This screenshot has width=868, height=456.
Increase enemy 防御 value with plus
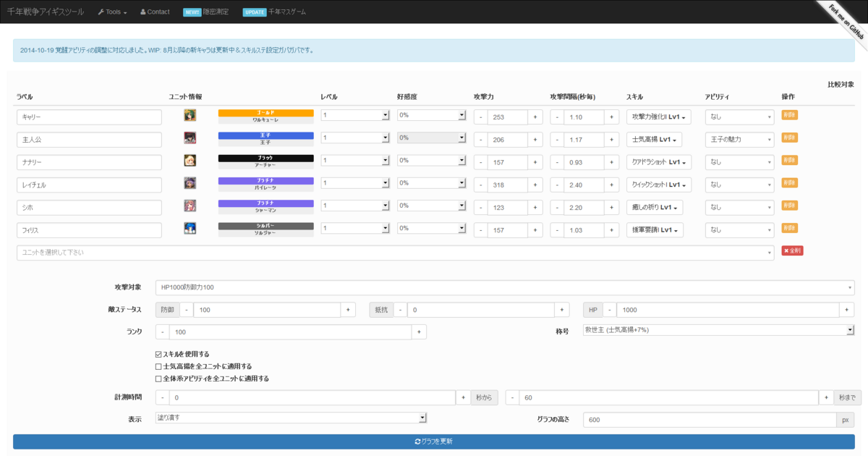tap(348, 310)
